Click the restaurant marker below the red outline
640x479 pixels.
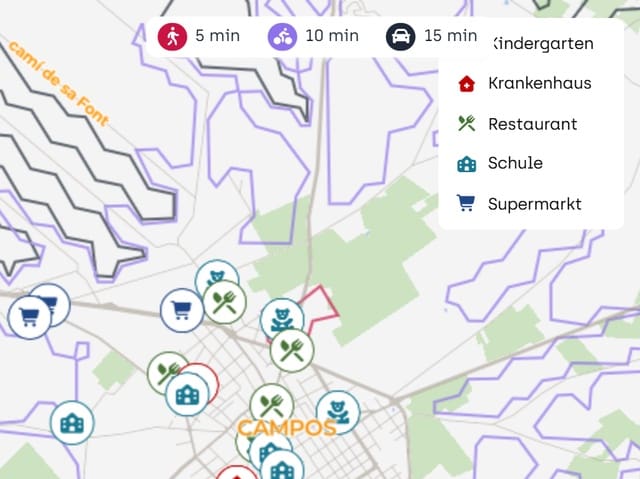tap(292, 350)
